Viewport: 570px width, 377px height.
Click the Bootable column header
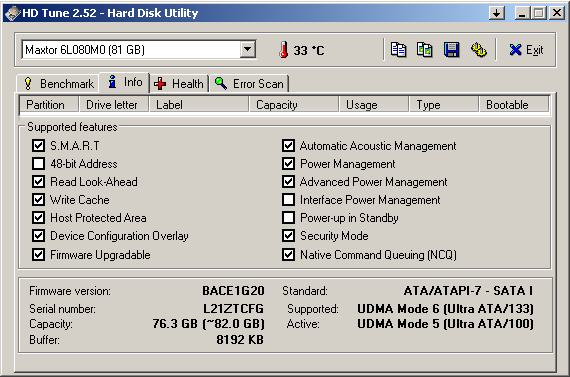[514, 105]
